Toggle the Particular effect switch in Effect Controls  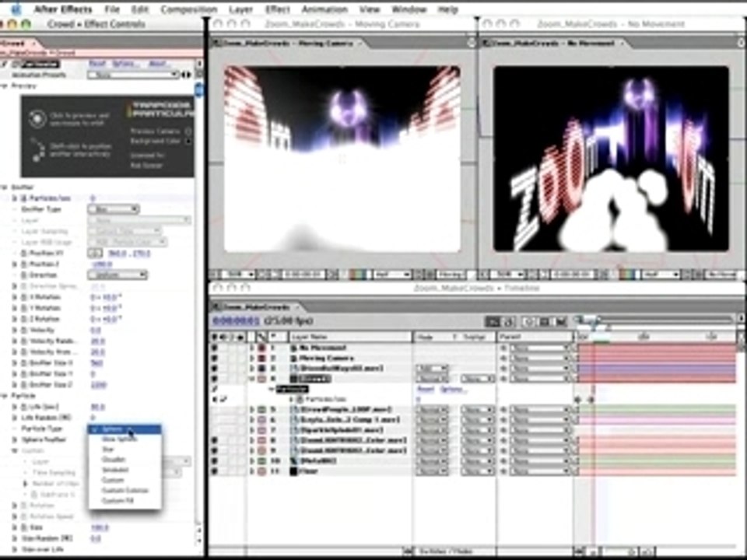tap(4, 65)
